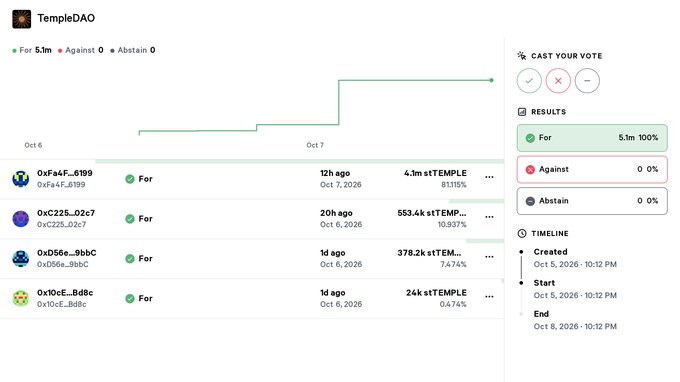
Task: Click the 7.474% vote share value
Action: tap(453, 264)
